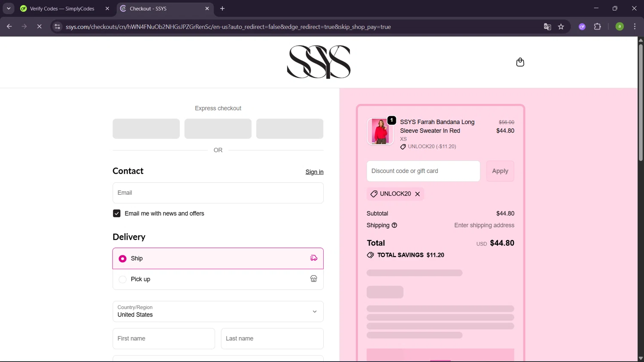Open the purple extension icon in toolbar
This screenshot has width=644, height=362.
click(x=582, y=27)
